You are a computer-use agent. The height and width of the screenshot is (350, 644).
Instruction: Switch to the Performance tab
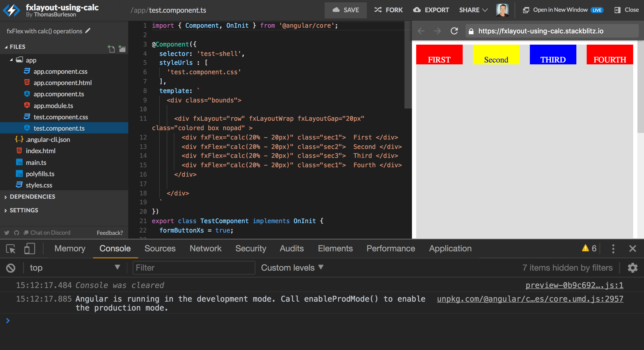tap(391, 249)
